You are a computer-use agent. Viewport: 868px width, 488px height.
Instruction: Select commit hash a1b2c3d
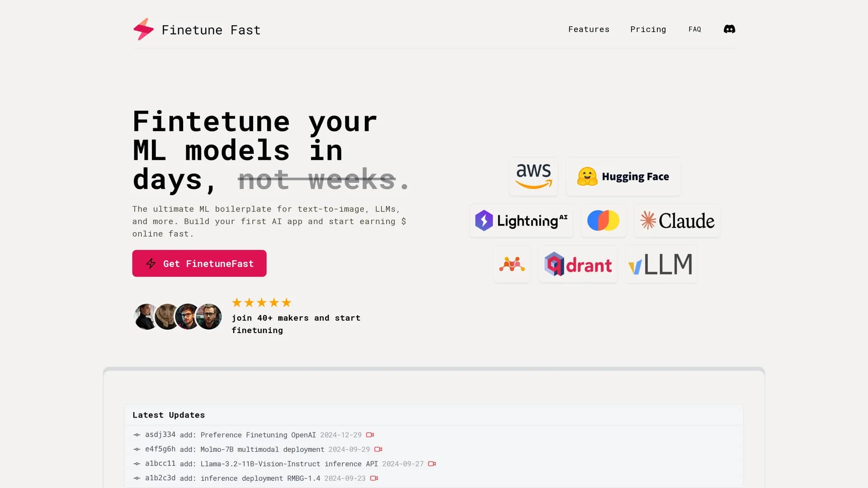(x=160, y=478)
